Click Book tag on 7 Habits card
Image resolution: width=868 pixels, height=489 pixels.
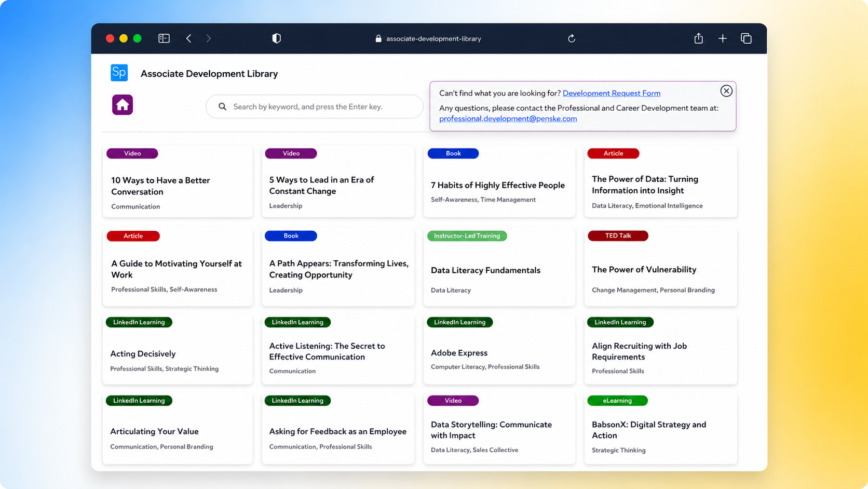coord(453,153)
